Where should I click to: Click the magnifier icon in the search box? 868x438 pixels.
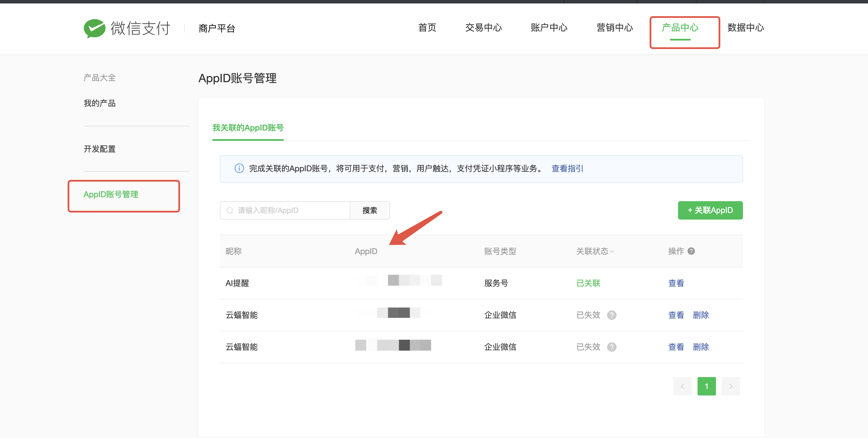tap(230, 211)
